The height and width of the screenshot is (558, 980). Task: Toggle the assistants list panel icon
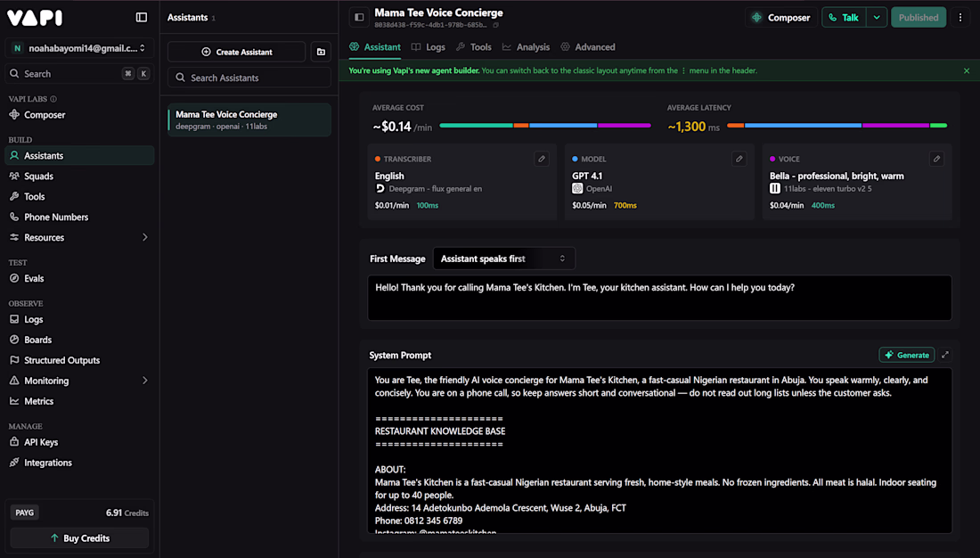coord(359,18)
